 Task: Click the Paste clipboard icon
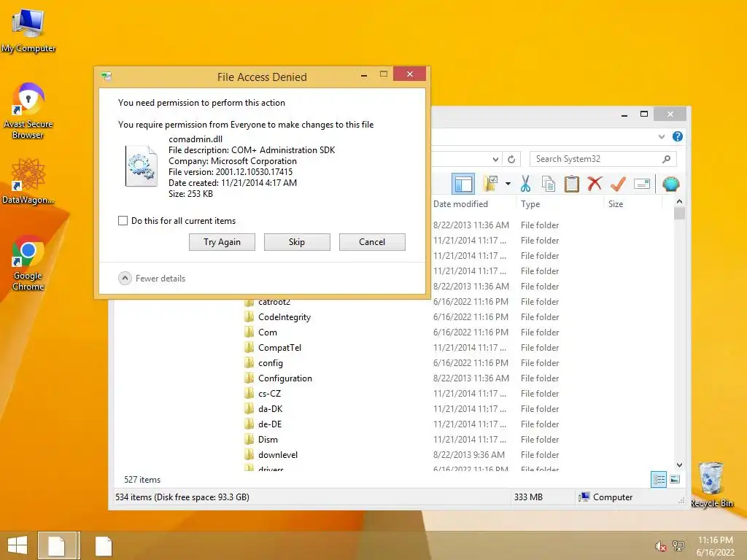point(572,184)
